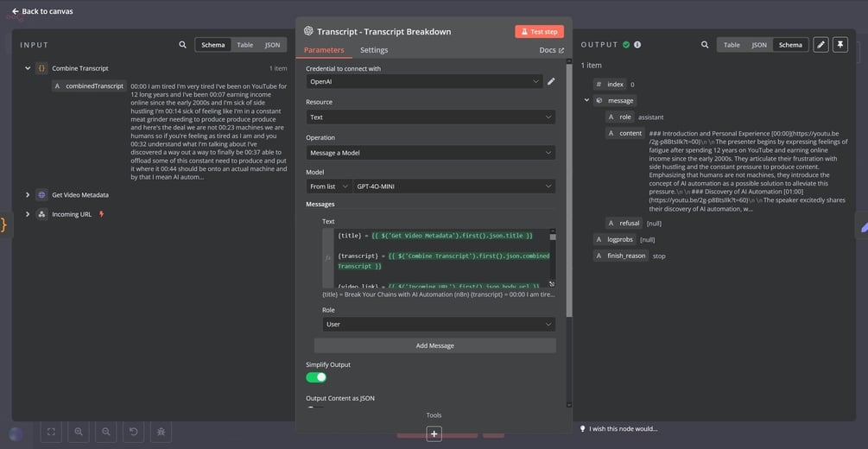This screenshot has width=868, height=449.
Task: Expand the expression editor with corner icon
Action: coord(551,284)
